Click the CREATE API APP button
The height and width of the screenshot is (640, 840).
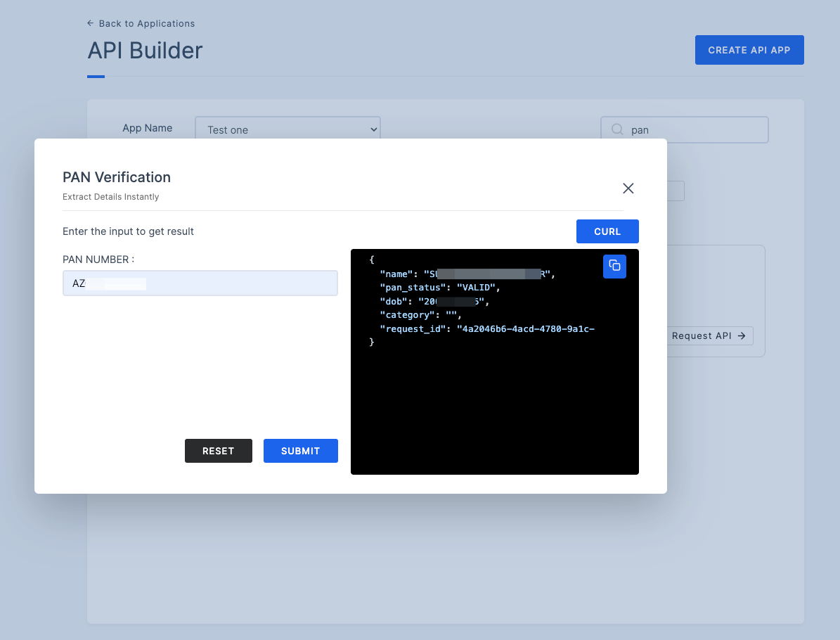(749, 50)
